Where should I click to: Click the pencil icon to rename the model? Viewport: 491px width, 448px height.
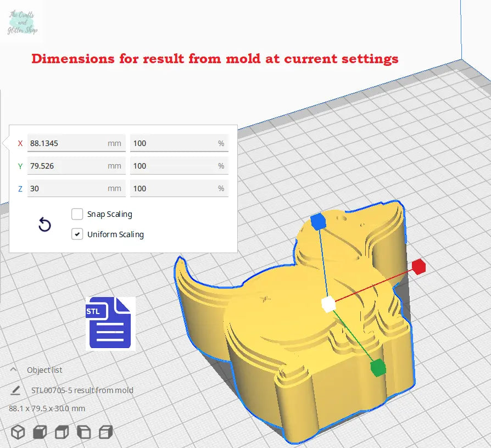[x=15, y=390]
